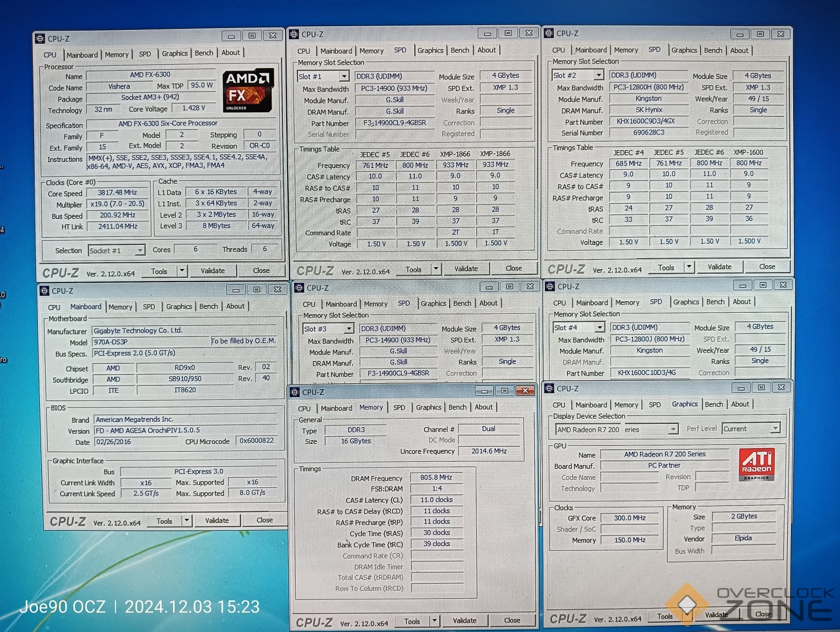Viewport: 840px width, 632px height.
Task: Expand Tools arrow in AMD FX-6300 window
Action: [x=182, y=271]
